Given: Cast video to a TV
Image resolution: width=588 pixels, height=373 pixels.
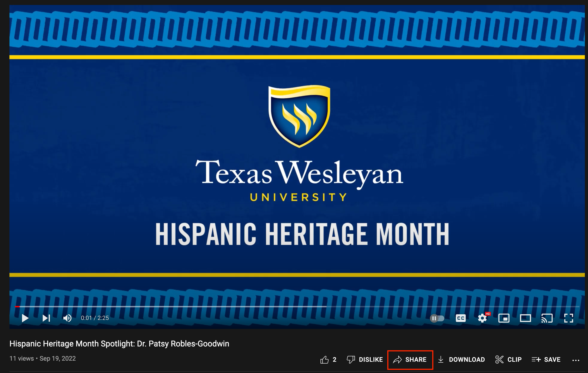Looking at the screenshot, I should 547,318.
